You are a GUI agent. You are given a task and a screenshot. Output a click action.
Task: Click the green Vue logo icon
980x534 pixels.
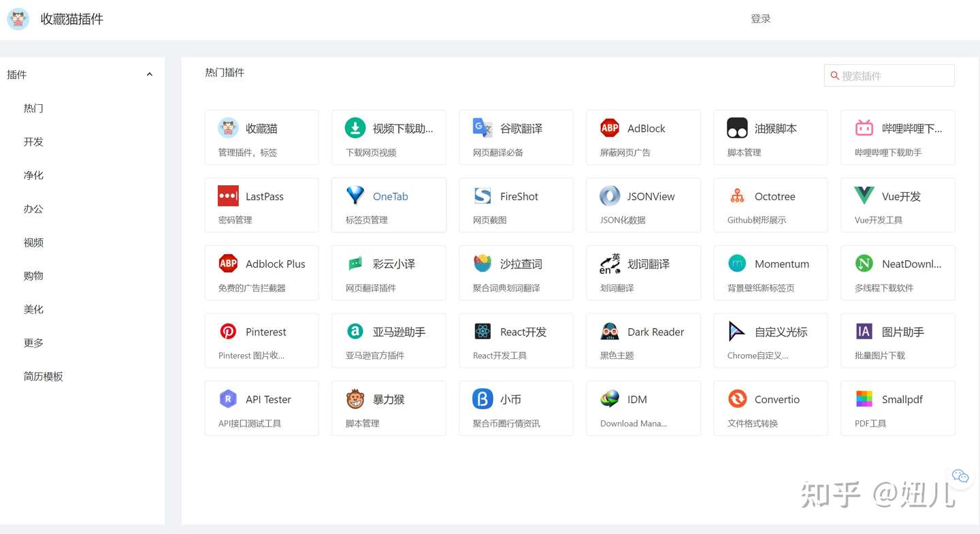pyautogui.click(x=864, y=195)
